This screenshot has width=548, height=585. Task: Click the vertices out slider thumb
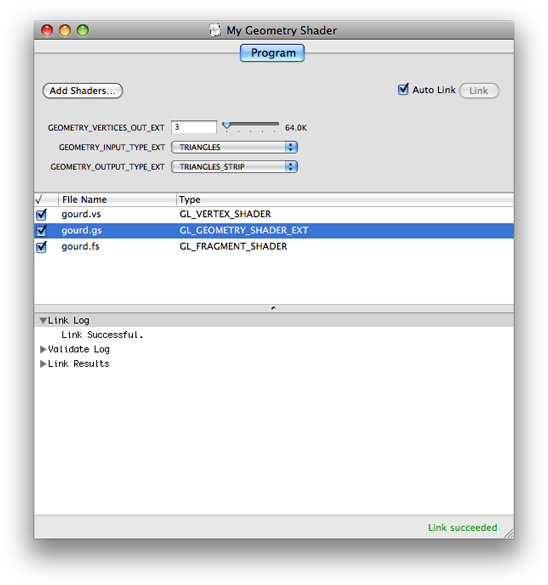pos(226,126)
